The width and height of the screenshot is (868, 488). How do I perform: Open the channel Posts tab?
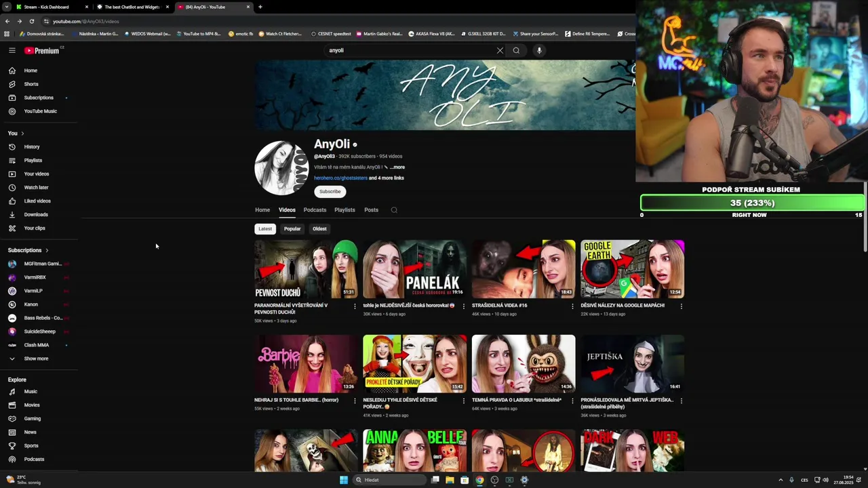click(x=371, y=210)
